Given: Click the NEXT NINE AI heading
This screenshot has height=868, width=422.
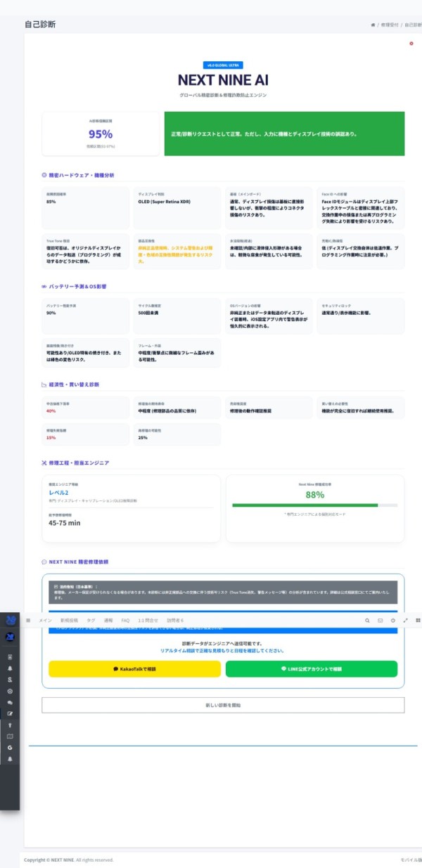Looking at the screenshot, I should 222,80.
